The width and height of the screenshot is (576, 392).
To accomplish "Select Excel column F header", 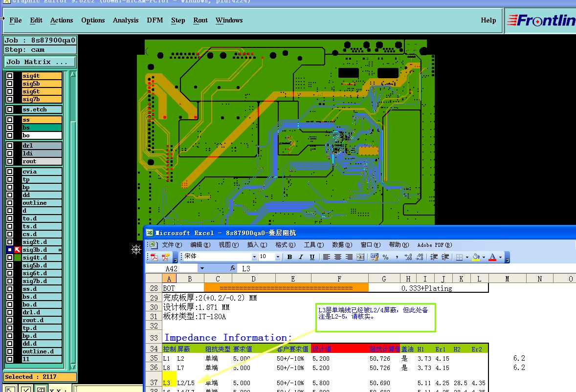I will pos(339,279).
